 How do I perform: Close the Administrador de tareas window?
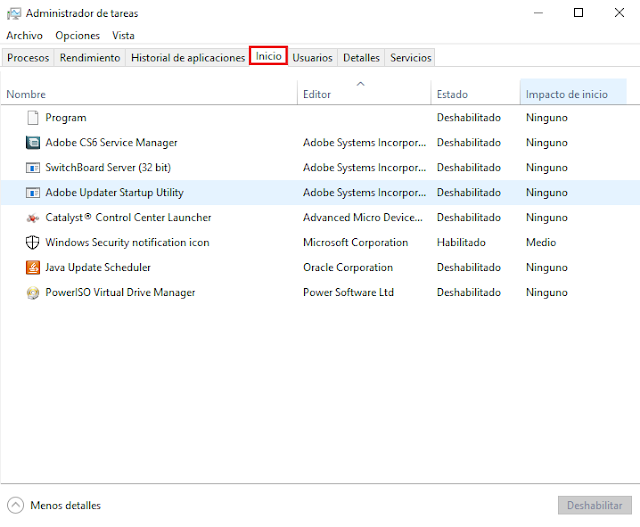click(619, 13)
